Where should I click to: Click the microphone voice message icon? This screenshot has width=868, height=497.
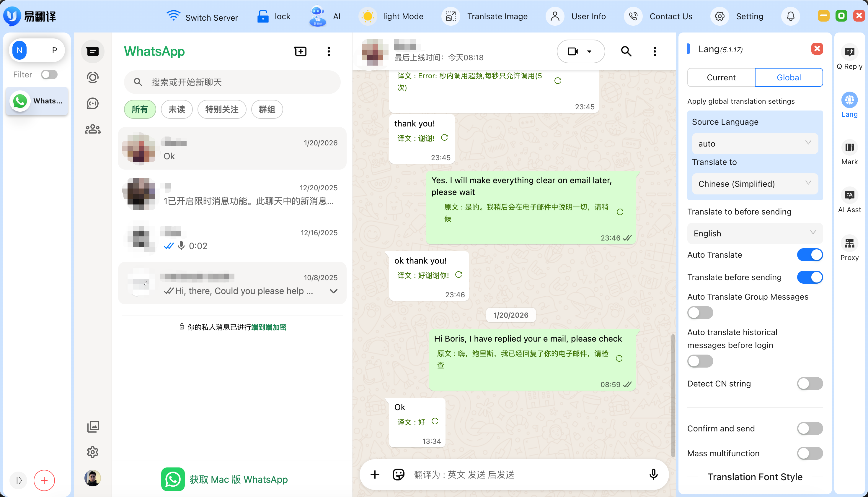point(653,474)
